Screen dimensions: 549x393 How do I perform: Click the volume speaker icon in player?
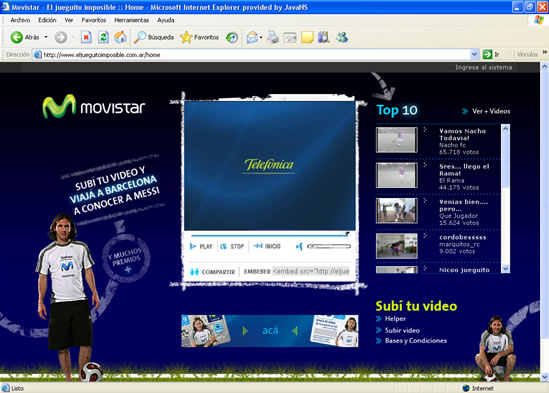(299, 247)
